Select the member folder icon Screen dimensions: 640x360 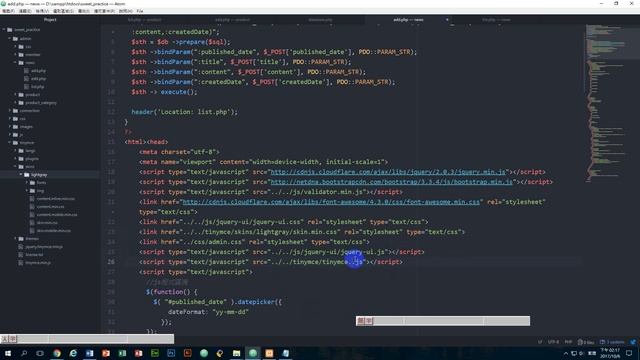(x=21, y=55)
